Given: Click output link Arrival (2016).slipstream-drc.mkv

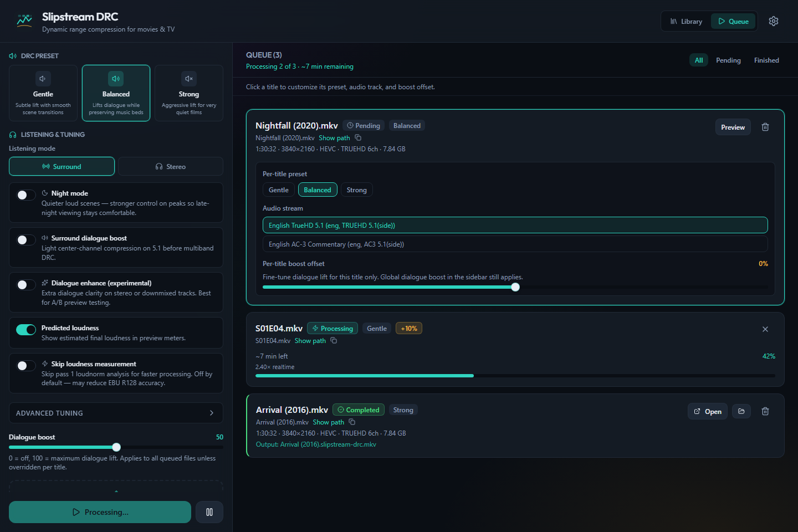Looking at the screenshot, I should pos(316,444).
